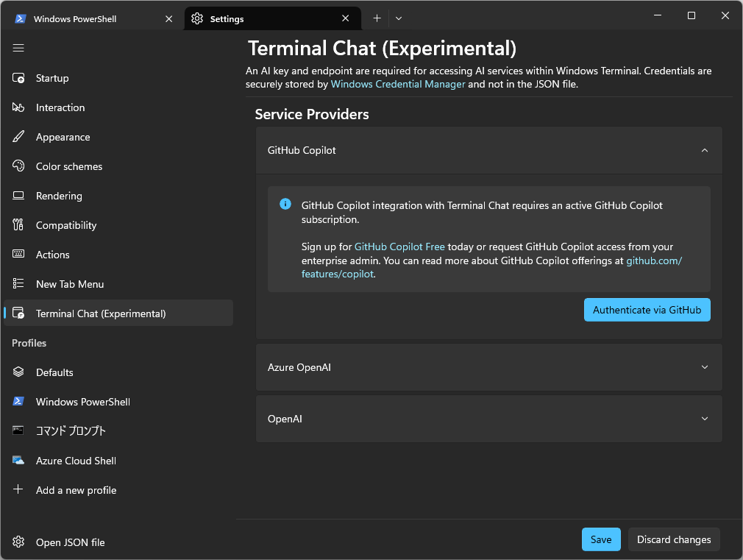Expand the Azure OpenAI provider section
This screenshot has width=743, height=560.
[704, 366]
